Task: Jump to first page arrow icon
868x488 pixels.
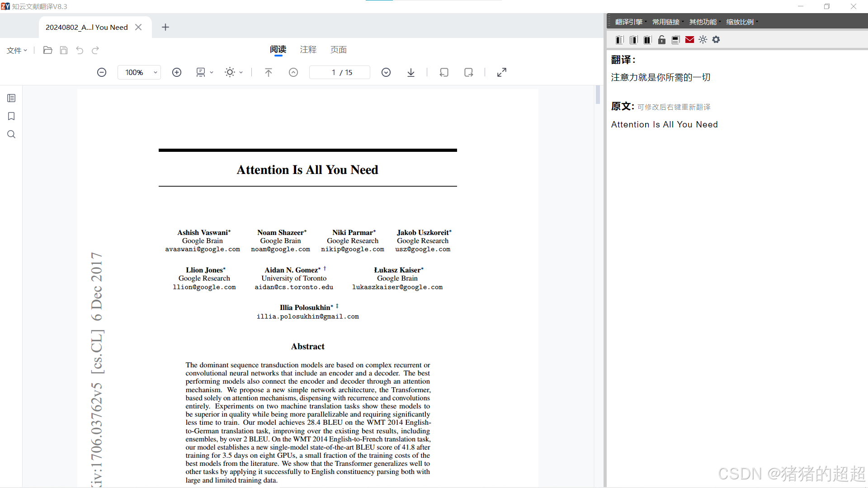Action: click(269, 72)
